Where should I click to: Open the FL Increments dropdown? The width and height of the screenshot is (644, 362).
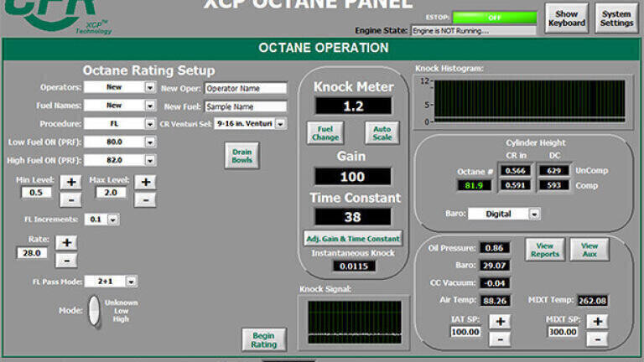point(112,220)
